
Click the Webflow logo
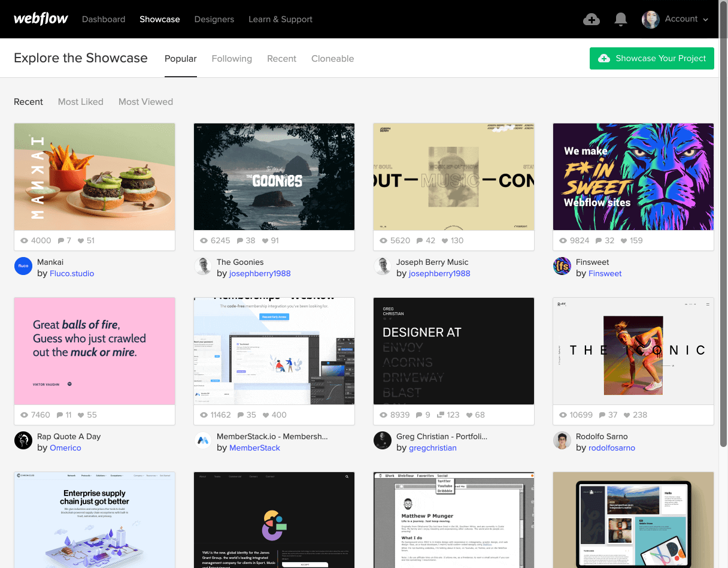[41, 19]
